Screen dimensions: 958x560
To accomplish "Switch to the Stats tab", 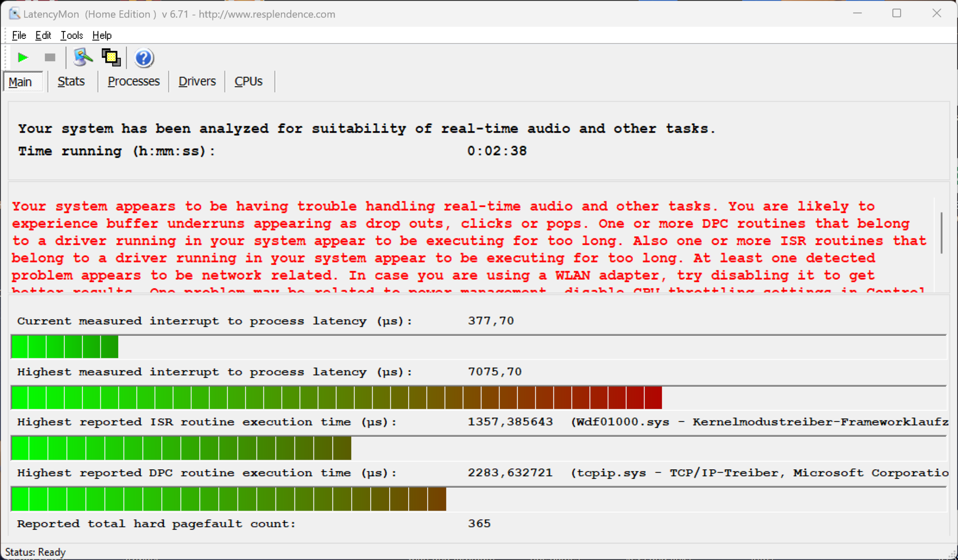I will tap(71, 81).
